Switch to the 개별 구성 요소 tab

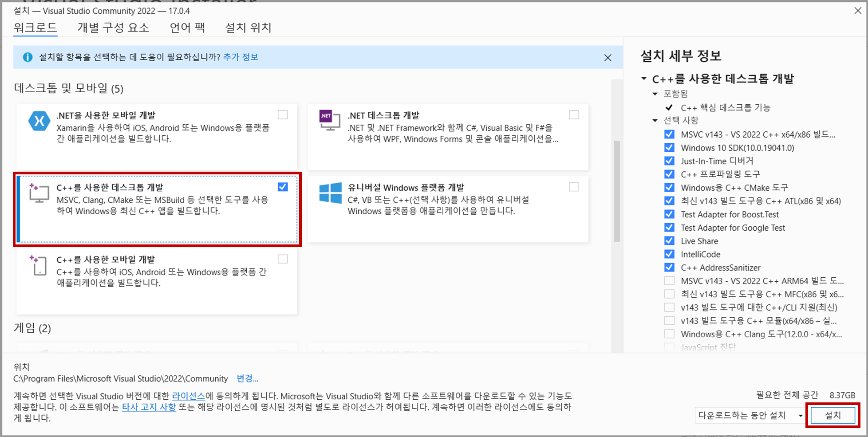114,28
